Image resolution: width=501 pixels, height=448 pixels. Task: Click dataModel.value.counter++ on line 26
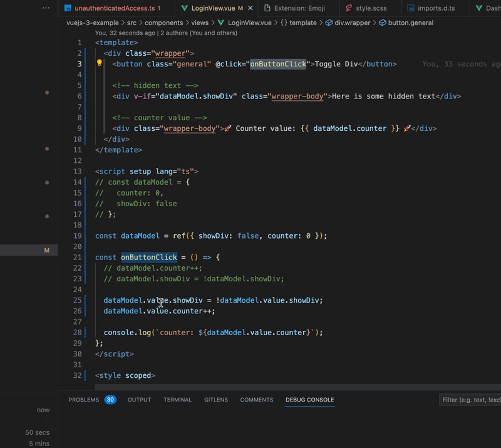[160, 311]
